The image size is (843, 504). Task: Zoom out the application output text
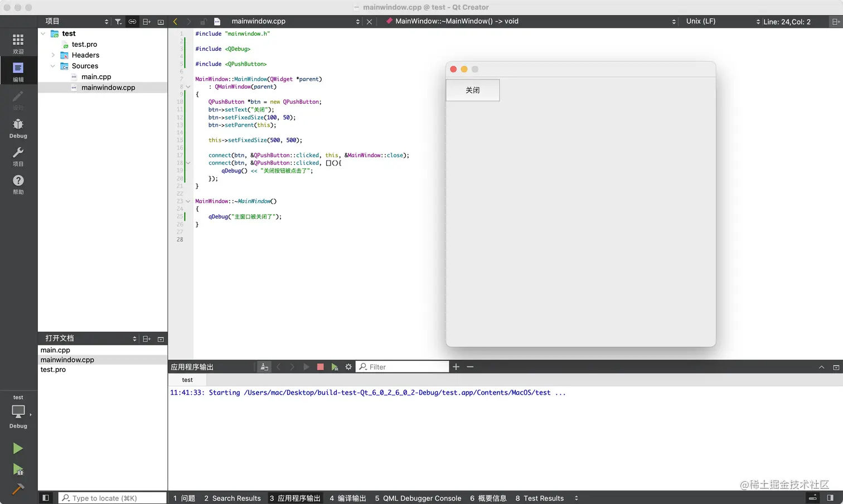pos(470,367)
